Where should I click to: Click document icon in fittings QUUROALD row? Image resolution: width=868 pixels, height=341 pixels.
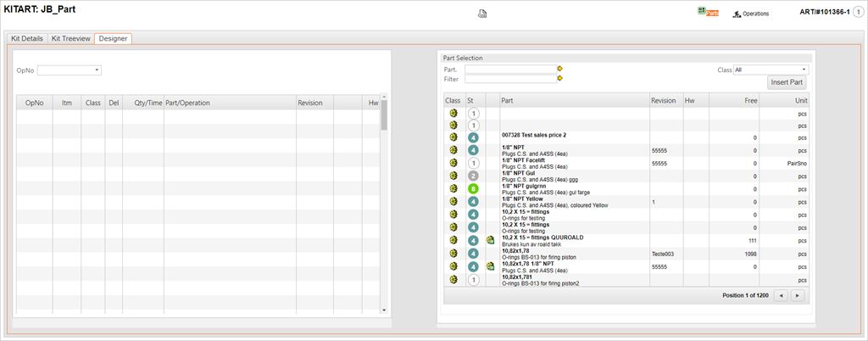491,241
